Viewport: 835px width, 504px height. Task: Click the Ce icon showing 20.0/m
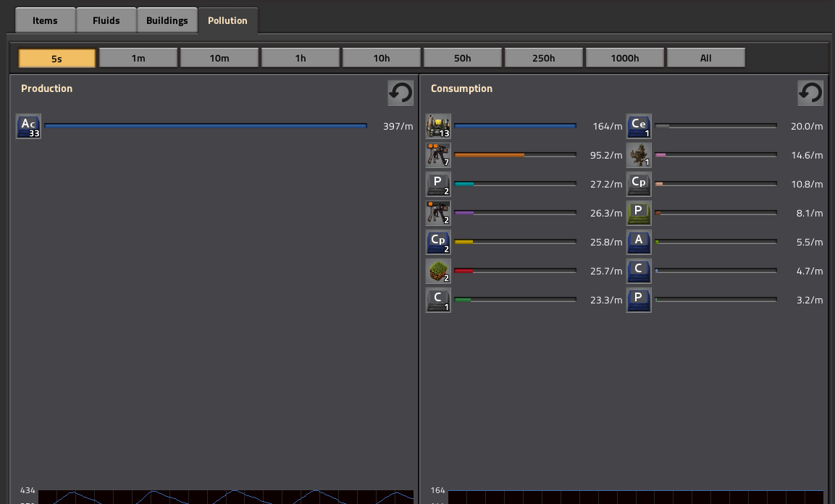[639, 126]
